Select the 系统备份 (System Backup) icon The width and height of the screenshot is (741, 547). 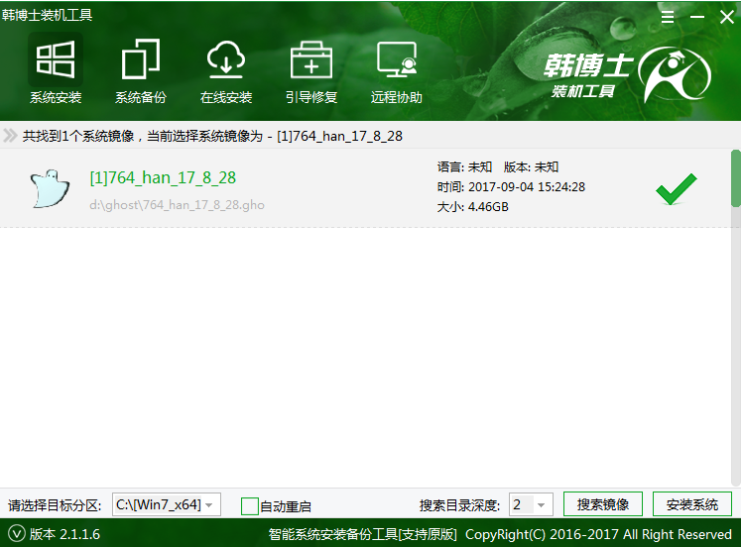(140, 61)
